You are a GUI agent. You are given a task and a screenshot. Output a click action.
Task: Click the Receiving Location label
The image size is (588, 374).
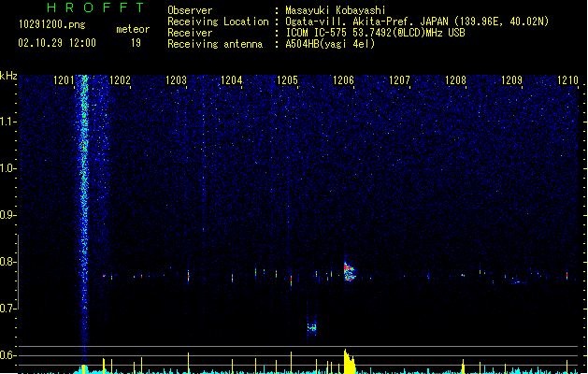(218, 22)
